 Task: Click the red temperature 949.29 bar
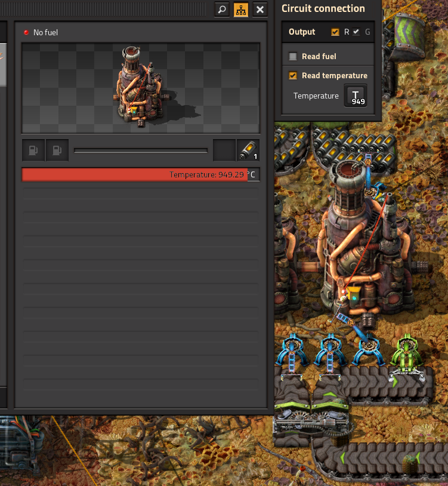[x=141, y=174]
